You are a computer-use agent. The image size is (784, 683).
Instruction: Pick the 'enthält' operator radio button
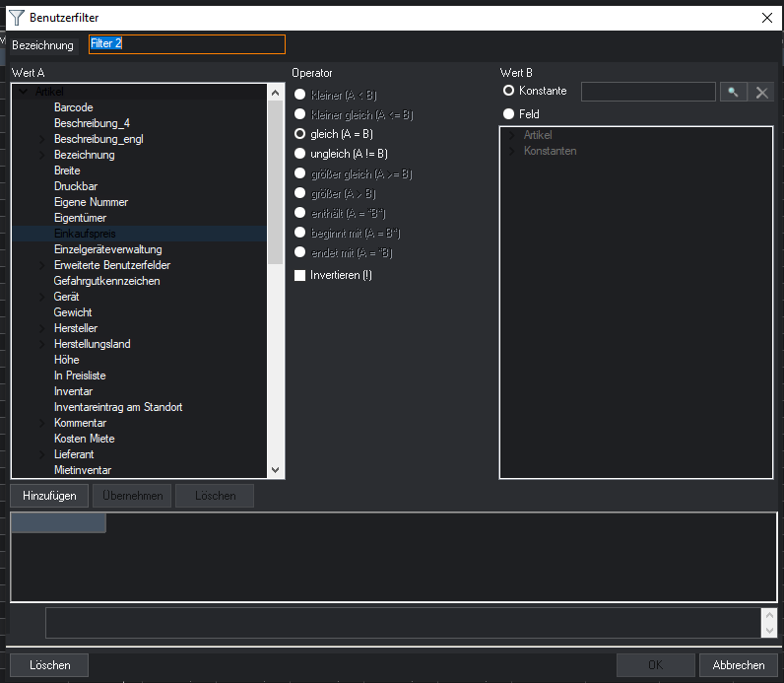click(300, 213)
